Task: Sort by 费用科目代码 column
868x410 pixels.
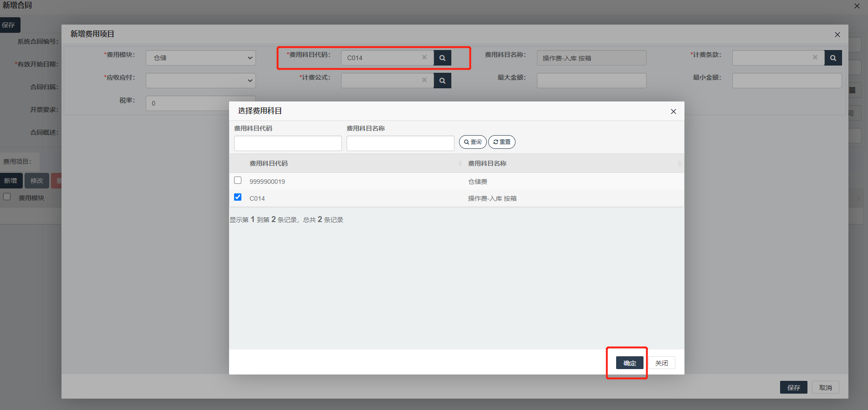Action: click(x=460, y=163)
